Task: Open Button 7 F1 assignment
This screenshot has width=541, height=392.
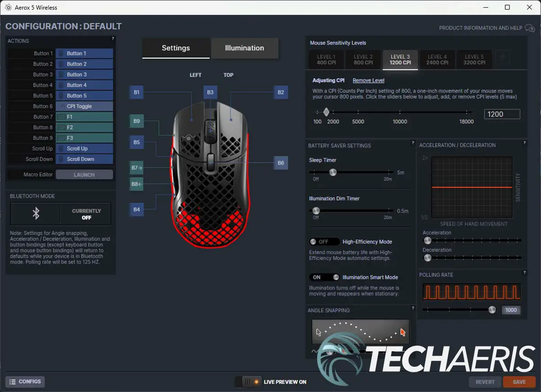Action: point(84,117)
